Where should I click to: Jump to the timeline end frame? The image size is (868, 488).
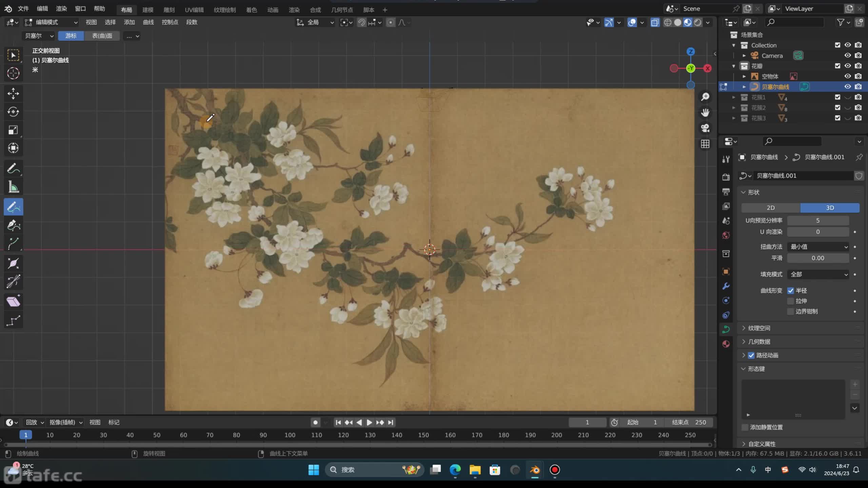(x=391, y=423)
